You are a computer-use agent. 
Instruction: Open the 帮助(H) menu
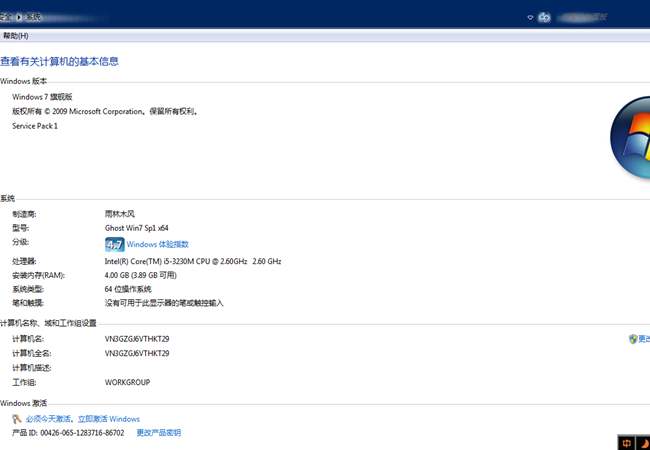pos(16,36)
